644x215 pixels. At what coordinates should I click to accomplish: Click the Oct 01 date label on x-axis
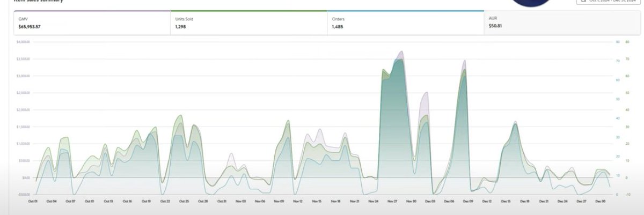(33, 201)
